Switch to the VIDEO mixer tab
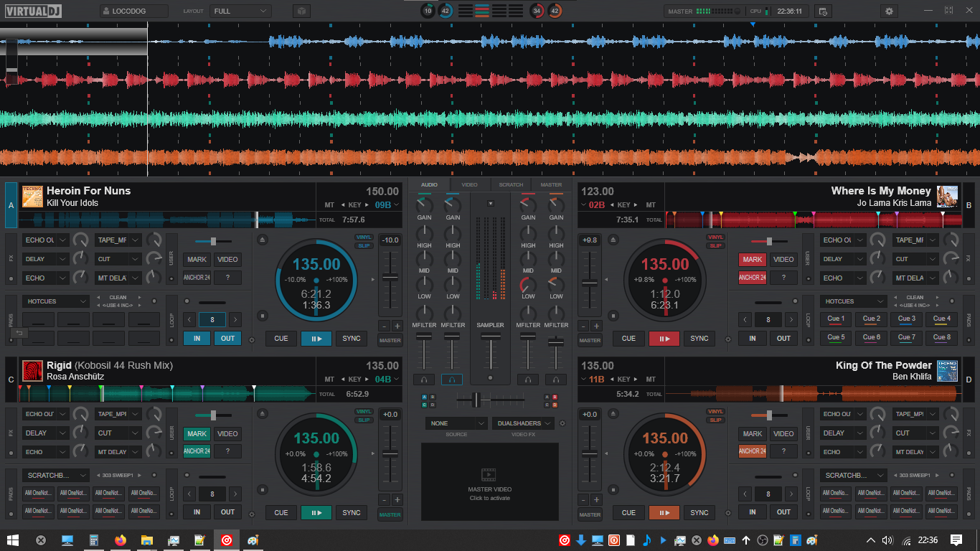The height and width of the screenshot is (551, 980). click(x=469, y=185)
